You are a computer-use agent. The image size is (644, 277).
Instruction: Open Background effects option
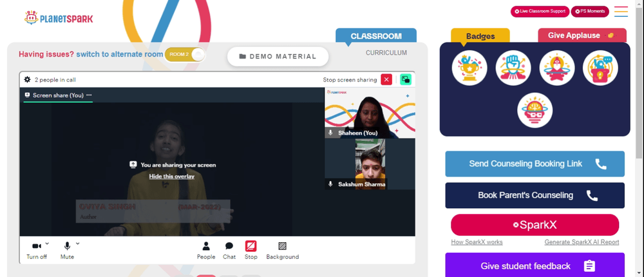283,251
